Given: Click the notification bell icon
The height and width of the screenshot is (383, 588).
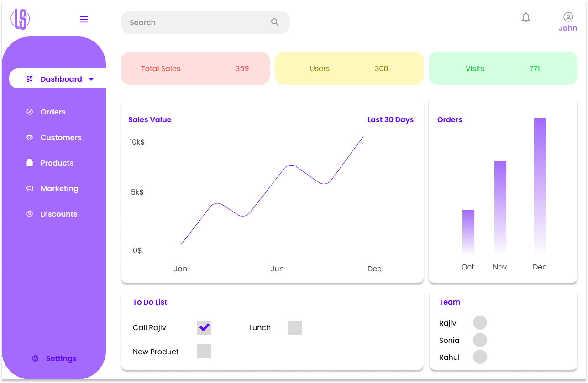Looking at the screenshot, I should 526,17.
